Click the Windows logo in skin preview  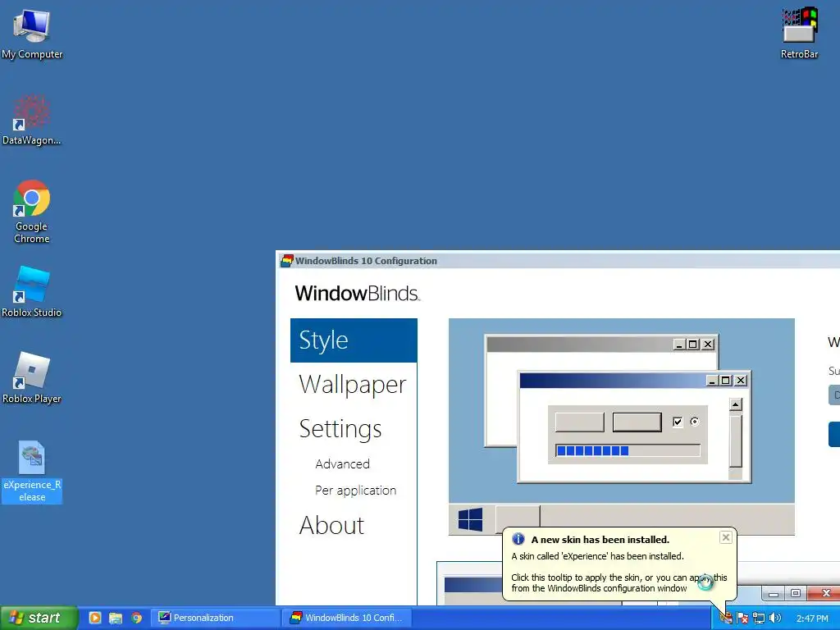click(470, 519)
